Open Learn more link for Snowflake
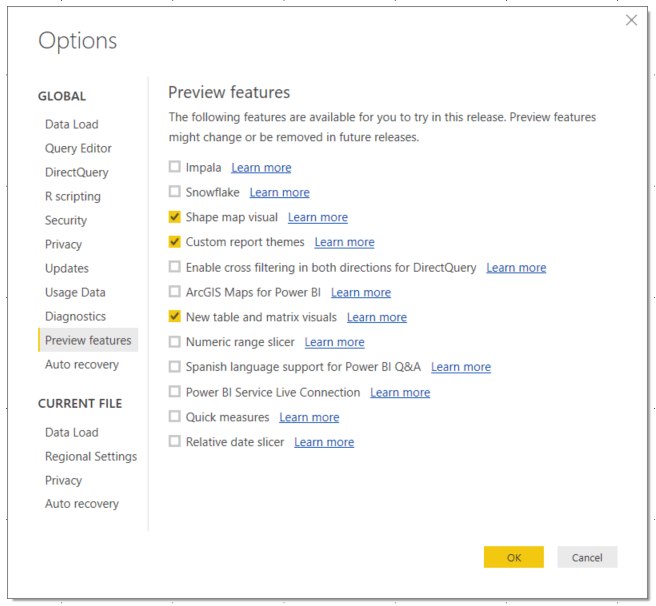 [x=279, y=193]
